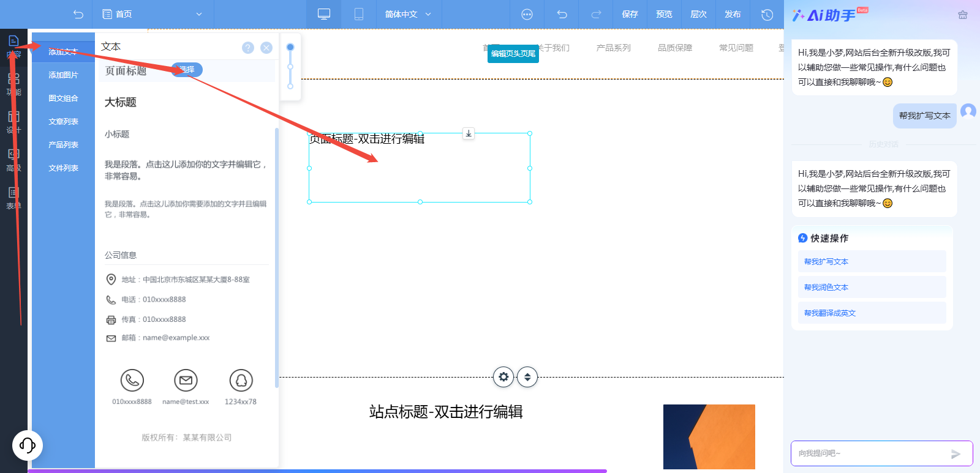The image size is (980, 473).
Task: Select the 文章列表 menu item
Action: click(x=64, y=122)
